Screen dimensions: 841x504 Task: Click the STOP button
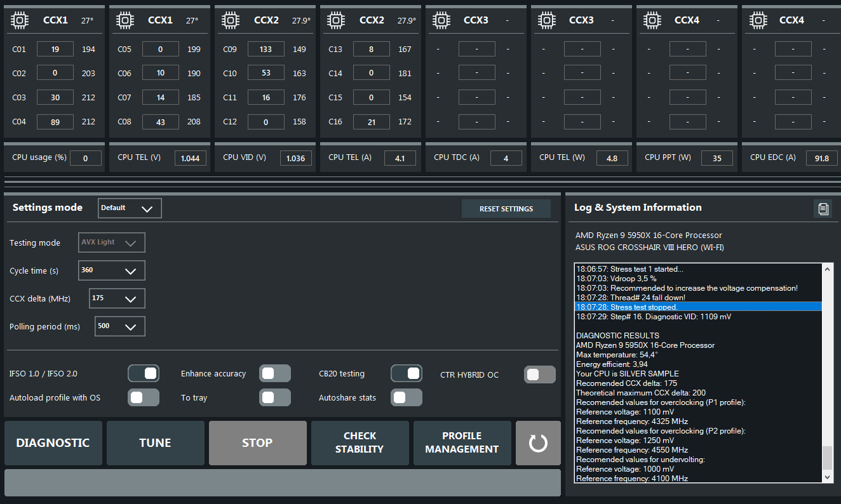point(258,443)
